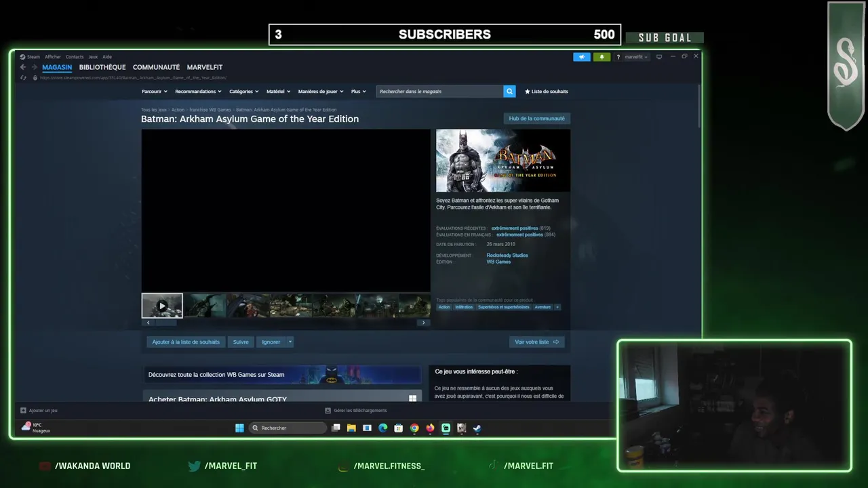Viewport: 868px width, 488px height.
Task: Click the downloads icon in Steam footer
Action: tap(328, 410)
